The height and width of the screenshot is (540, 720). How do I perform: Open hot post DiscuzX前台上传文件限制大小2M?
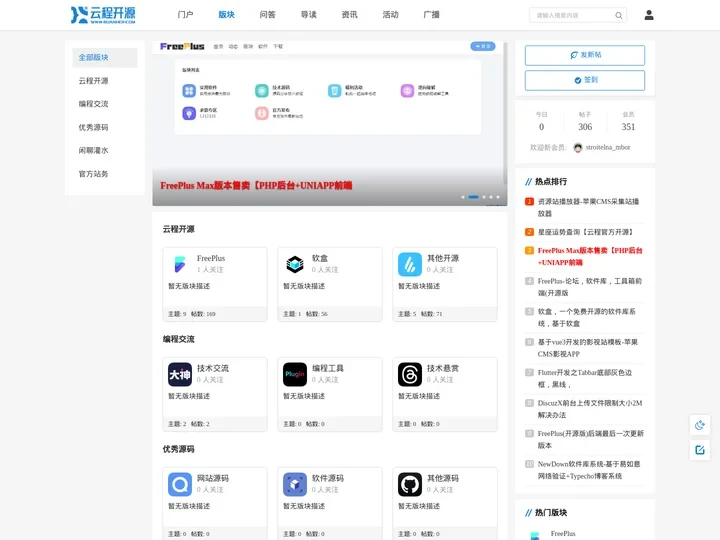(x=590, y=409)
